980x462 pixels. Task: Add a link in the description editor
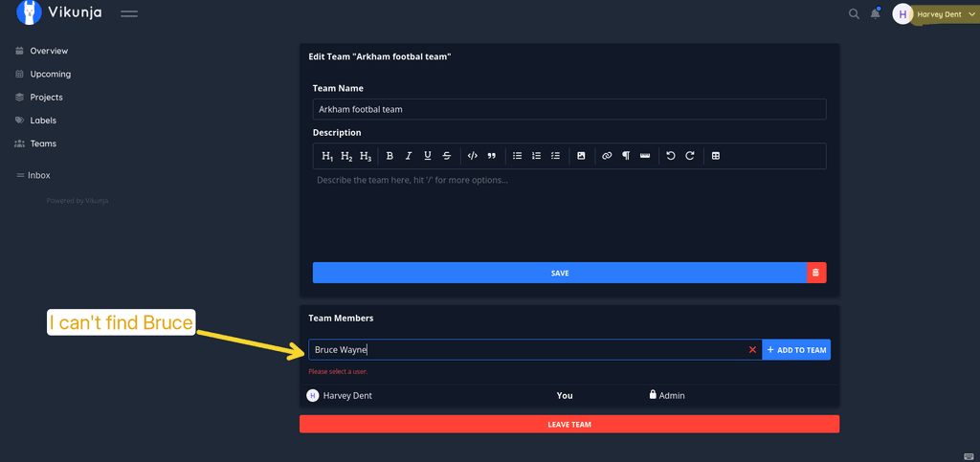[x=607, y=156]
